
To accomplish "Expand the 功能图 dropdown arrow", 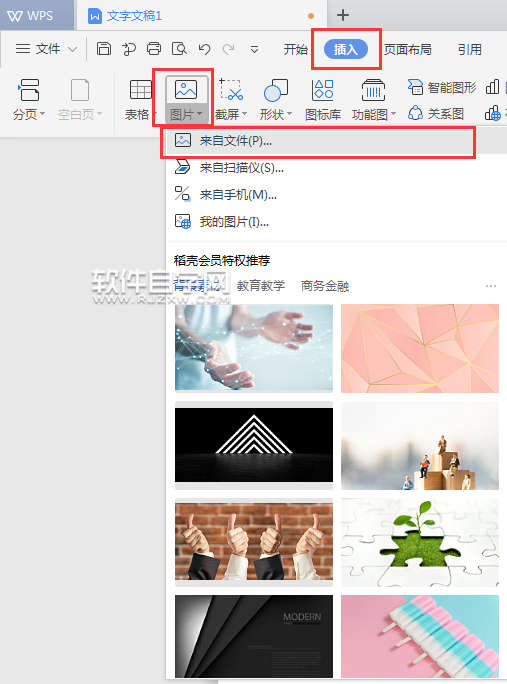I will point(393,114).
